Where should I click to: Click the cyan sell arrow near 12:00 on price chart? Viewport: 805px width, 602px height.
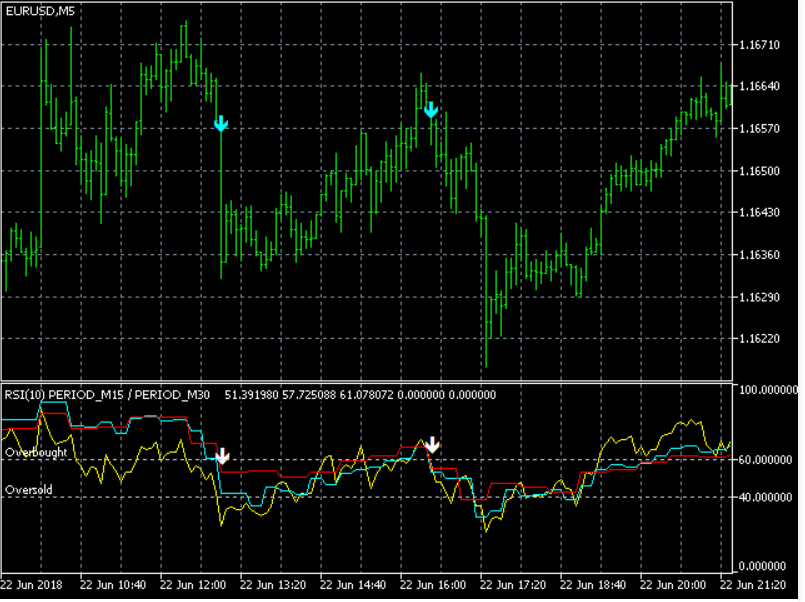(x=221, y=124)
